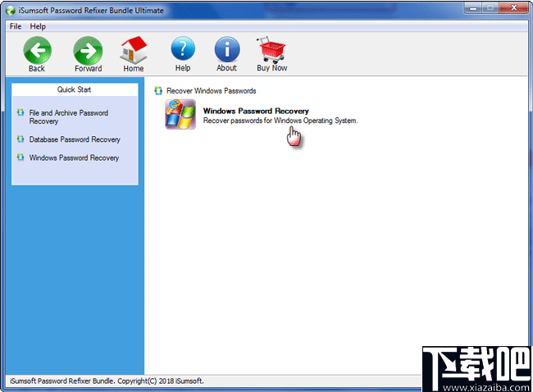Select Database Password Recovery in Quick Start
Screen dimensions: 533x392
click(x=75, y=139)
